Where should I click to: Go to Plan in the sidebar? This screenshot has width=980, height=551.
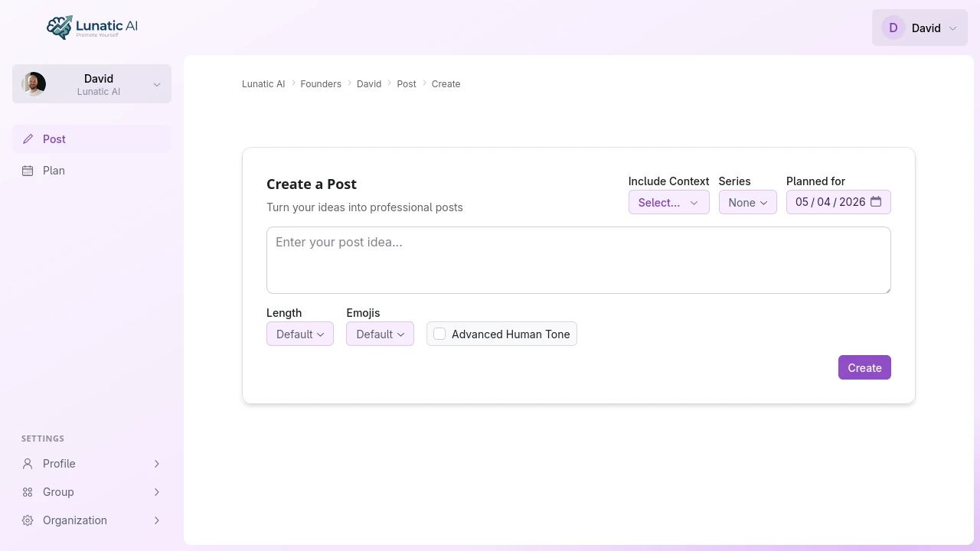pos(92,171)
